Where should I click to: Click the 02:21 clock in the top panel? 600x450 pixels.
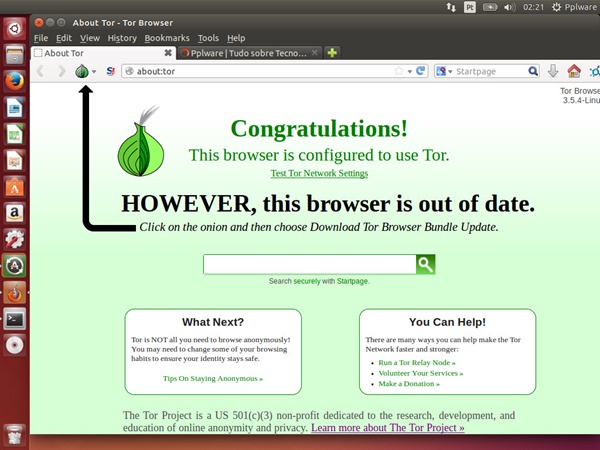coord(533,7)
